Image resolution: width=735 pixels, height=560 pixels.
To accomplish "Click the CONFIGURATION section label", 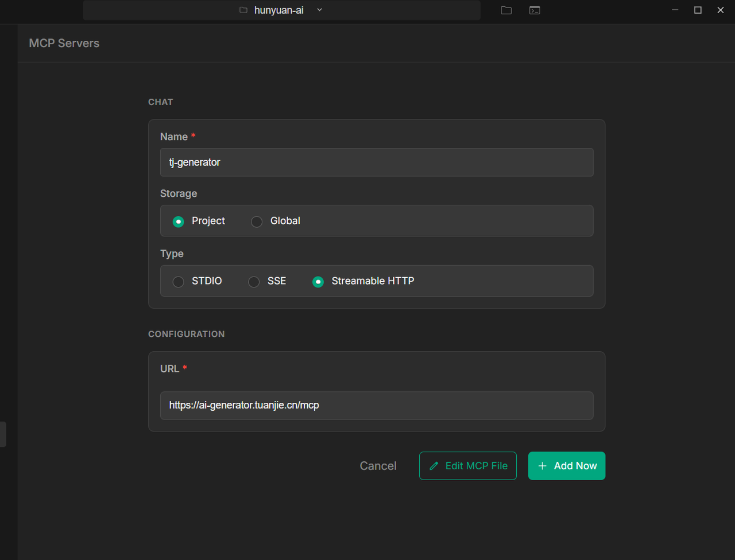I will [187, 334].
